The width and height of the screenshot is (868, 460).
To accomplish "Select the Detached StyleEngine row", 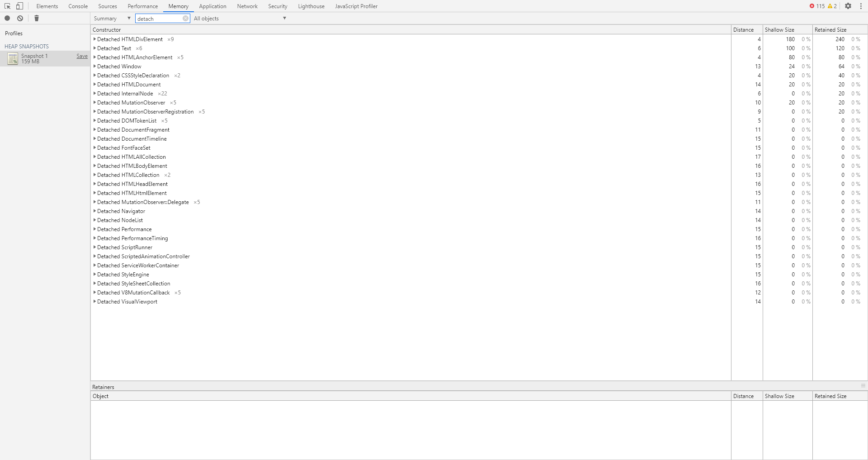I will pos(479,275).
